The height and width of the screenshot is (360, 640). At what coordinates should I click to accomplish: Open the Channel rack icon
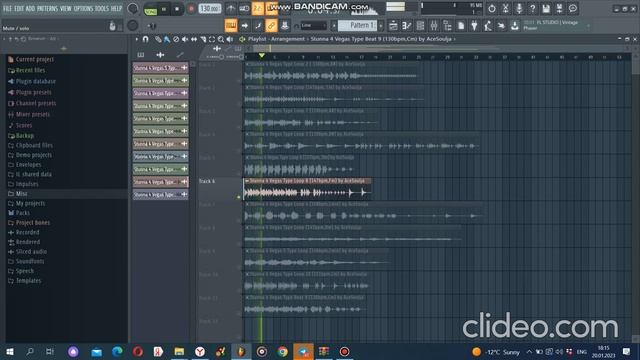420,26
